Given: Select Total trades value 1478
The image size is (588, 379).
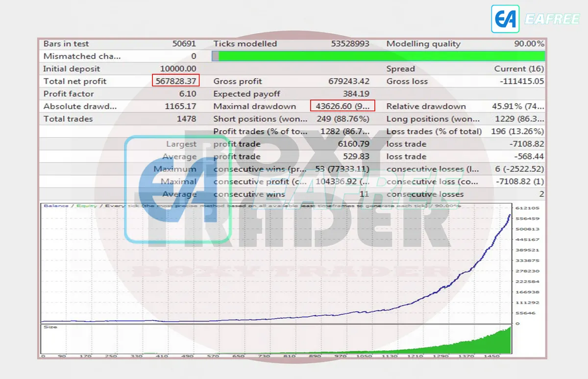Looking at the screenshot, I should tap(186, 119).
